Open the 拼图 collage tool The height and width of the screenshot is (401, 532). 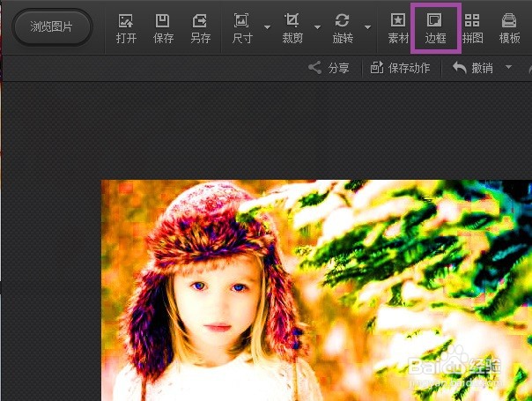pos(473,29)
